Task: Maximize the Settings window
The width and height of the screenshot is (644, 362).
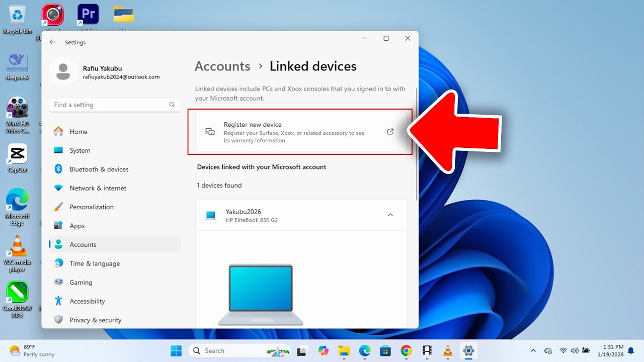Action: tap(386, 38)
